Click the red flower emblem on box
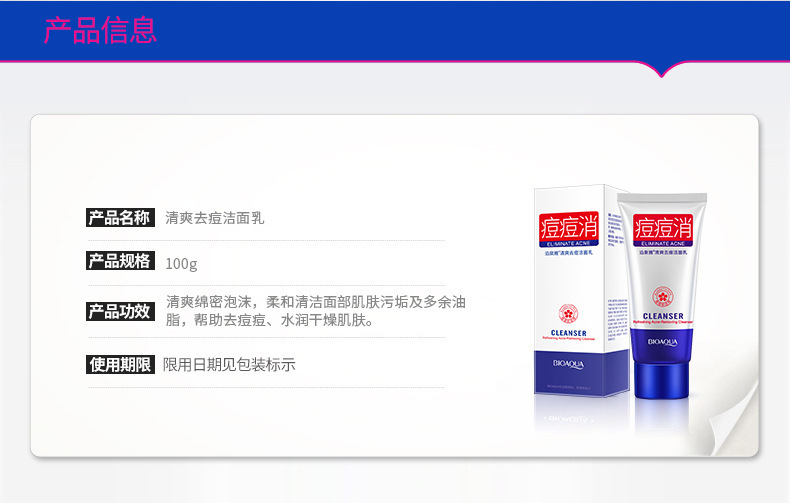Screen dimensions: 790x503 (x=568, y=313)
